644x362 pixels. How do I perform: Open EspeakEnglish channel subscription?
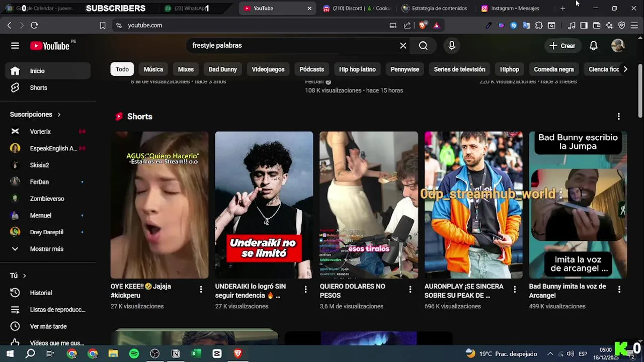coord(48,148)
